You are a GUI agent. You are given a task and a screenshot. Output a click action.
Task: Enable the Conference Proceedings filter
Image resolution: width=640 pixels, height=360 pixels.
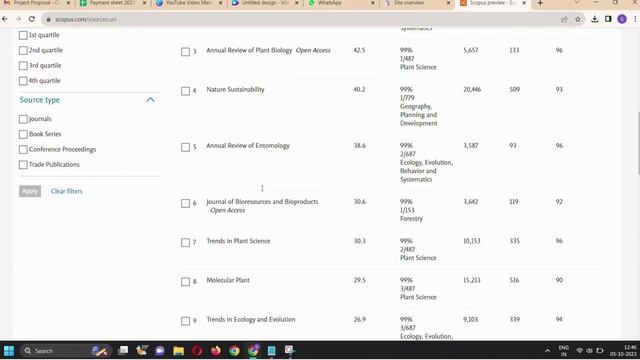coord(23,149)
